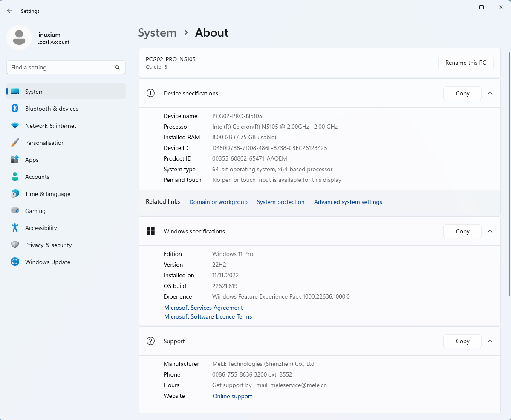Viewport: 511px width, 420px height.
Task: Click the Manufacturer value MeLE Technologies
Action: (263, 364)
